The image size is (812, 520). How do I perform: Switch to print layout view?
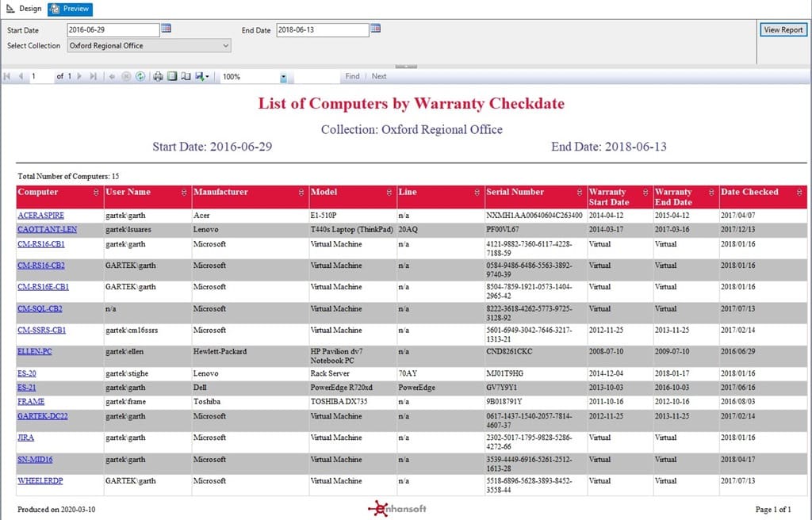pos(172,76)
